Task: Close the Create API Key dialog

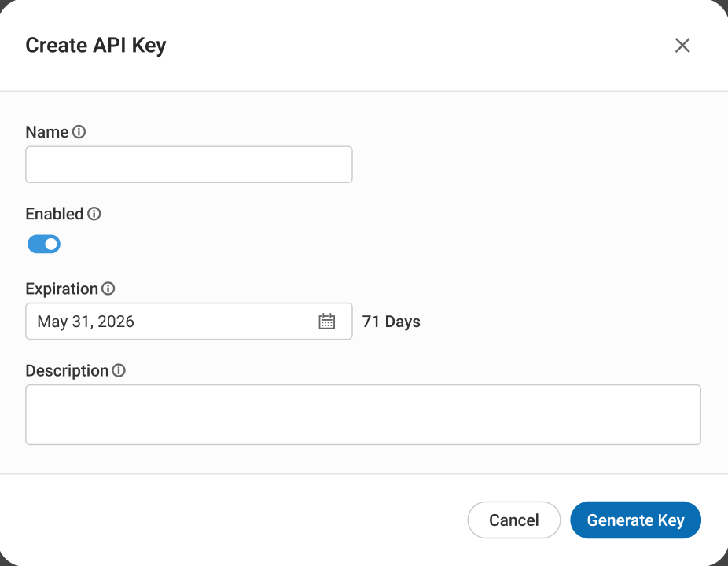Action: coord(682,46)
